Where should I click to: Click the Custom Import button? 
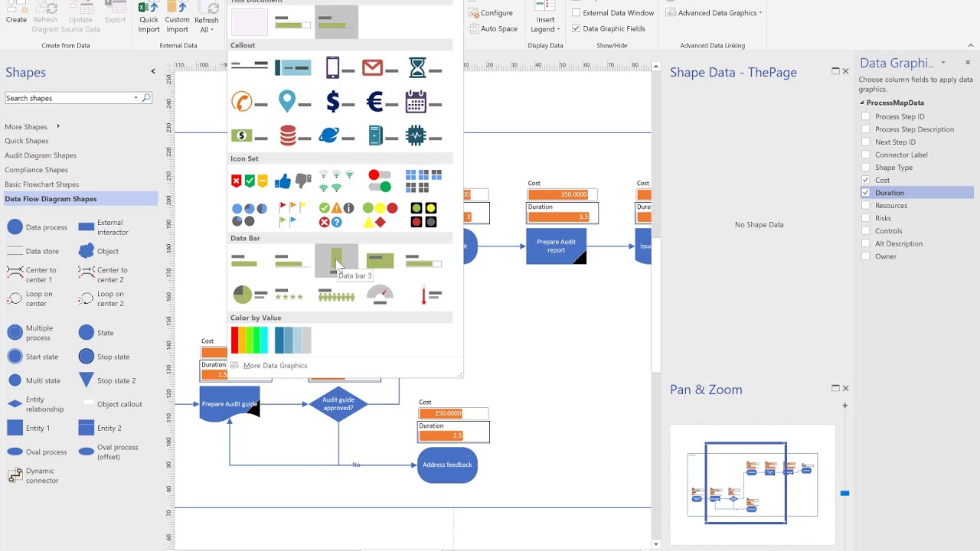(177, 17)
